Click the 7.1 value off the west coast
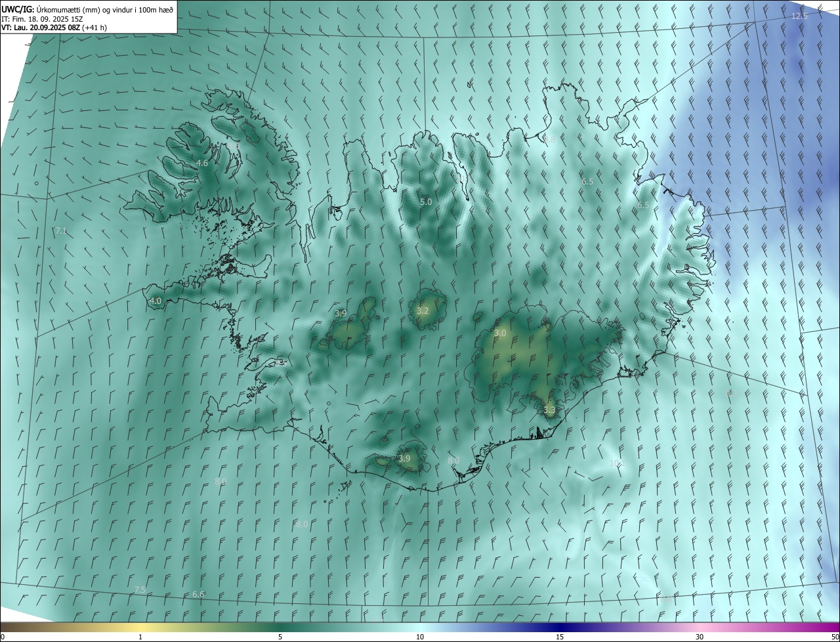The height and width of the screenshot is (642, 840). 60,231
